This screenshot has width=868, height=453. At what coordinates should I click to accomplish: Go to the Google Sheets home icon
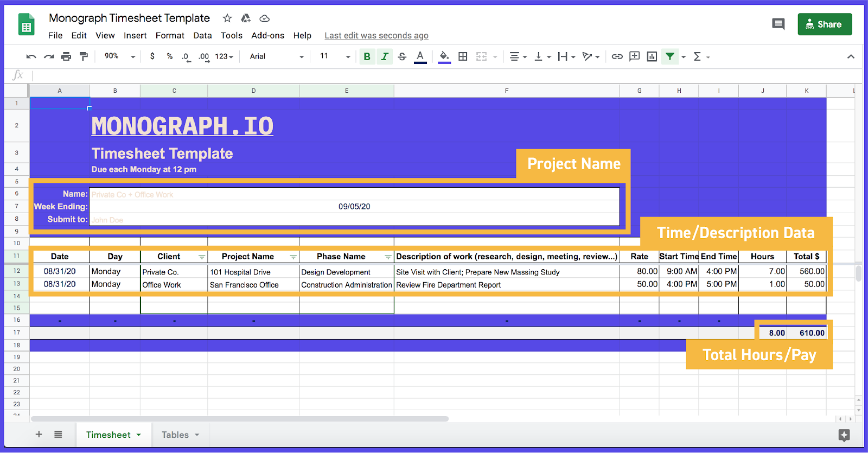click(27, 25)
